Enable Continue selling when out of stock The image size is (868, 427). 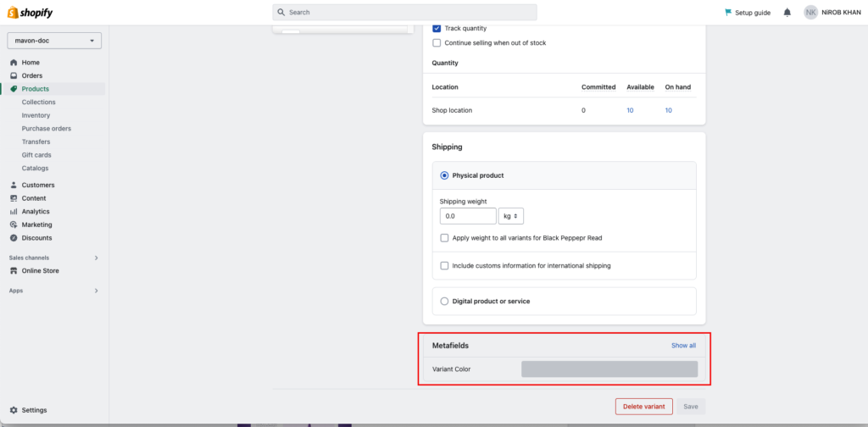click(437, 42)
